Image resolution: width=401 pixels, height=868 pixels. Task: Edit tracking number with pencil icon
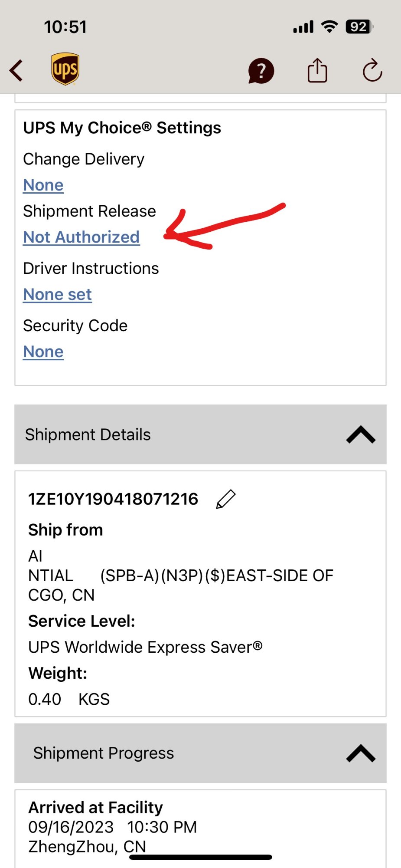point(226,499)
